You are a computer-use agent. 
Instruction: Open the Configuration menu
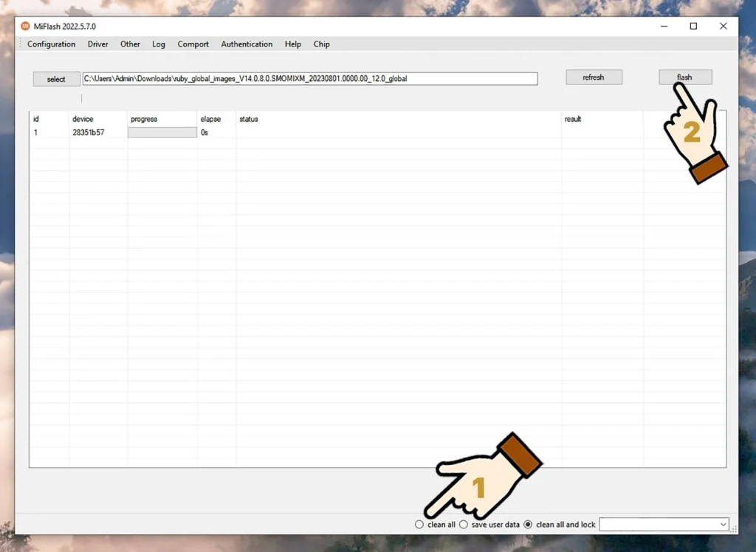[x=51, y=44]
